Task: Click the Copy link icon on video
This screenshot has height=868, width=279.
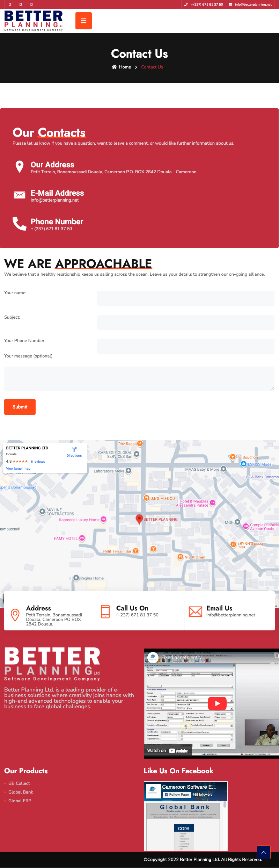Action: point(276,656)
